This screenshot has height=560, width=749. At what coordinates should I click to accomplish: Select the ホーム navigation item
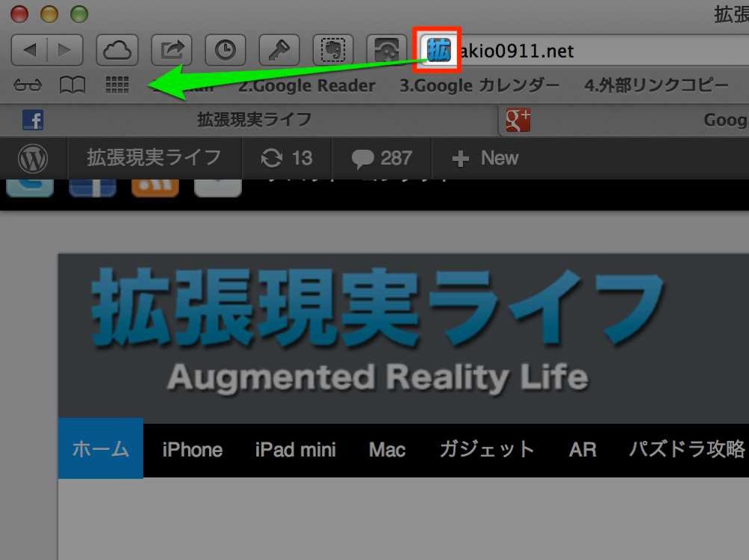(101, 448)
